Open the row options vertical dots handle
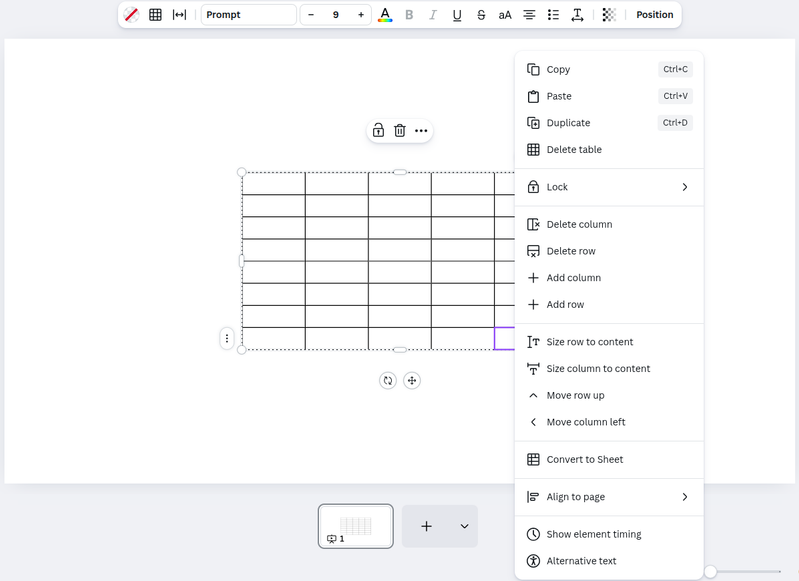This screenshot has height=581, width=799. click(x=227, y=338)
